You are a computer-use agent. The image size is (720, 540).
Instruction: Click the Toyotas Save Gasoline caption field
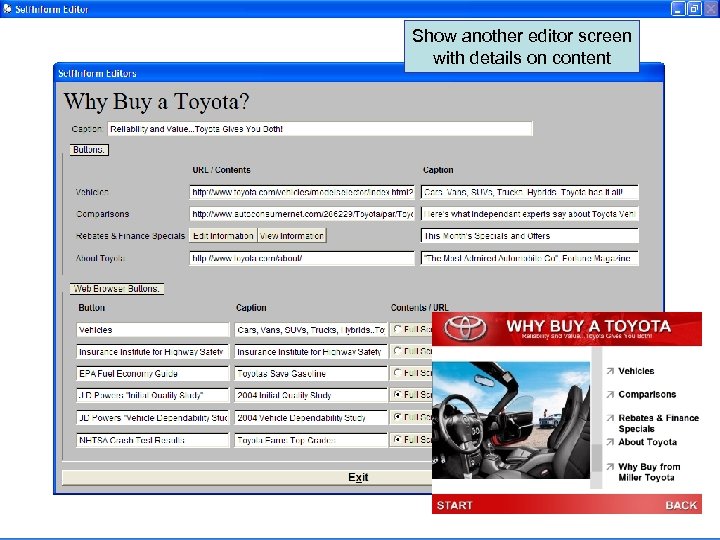[311, 373]
